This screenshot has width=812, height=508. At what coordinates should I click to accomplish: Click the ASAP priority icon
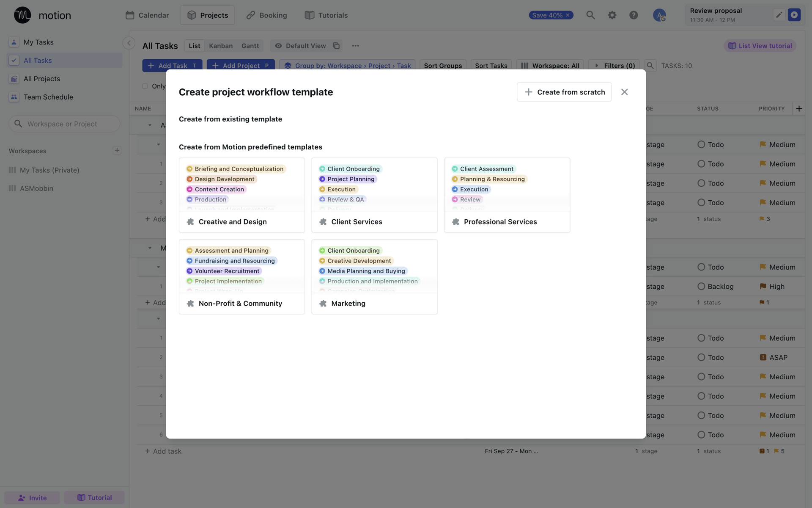pos(763,357)
